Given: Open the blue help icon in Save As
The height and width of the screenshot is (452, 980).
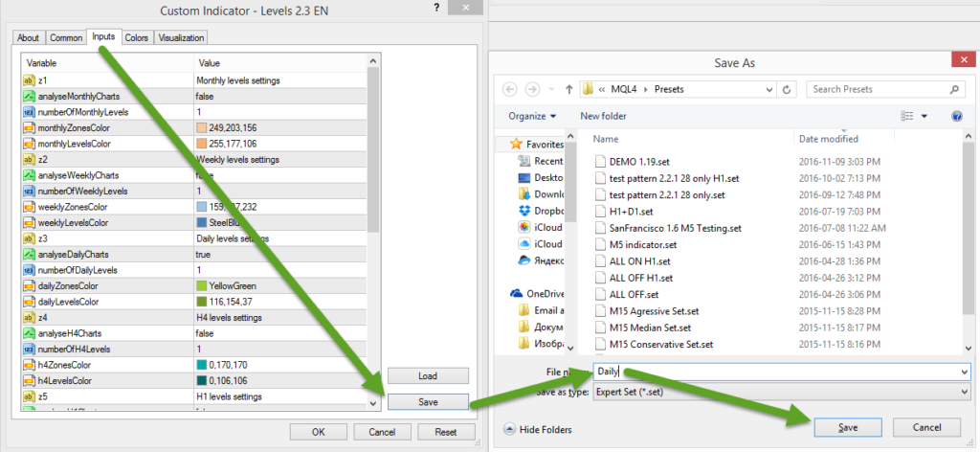Looking at the screenshot, I should [955, 116].
